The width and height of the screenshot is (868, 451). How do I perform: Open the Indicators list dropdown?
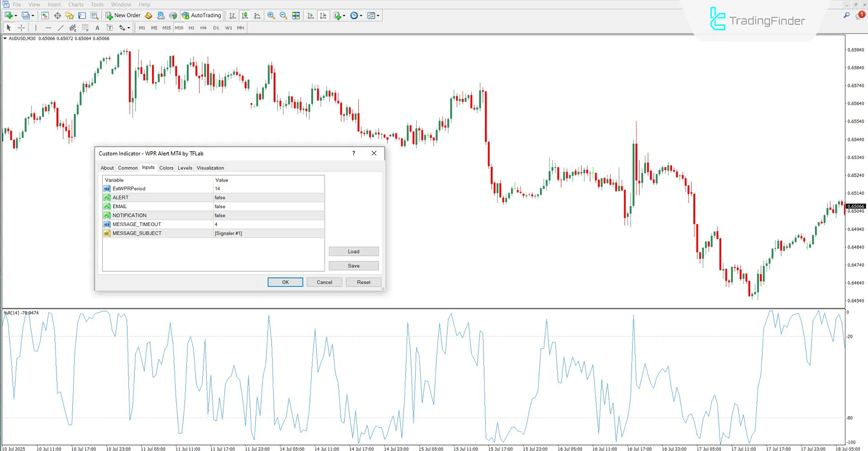(x=344, y=15)
